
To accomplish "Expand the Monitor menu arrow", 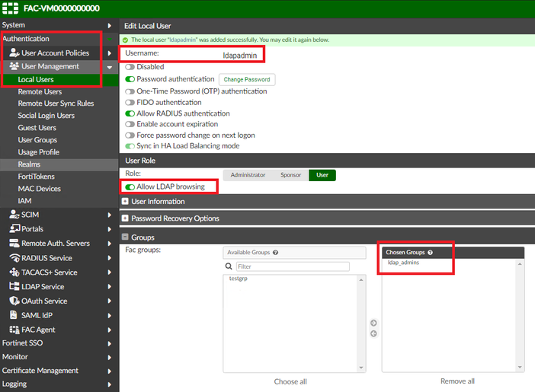I will pos(110,358).
